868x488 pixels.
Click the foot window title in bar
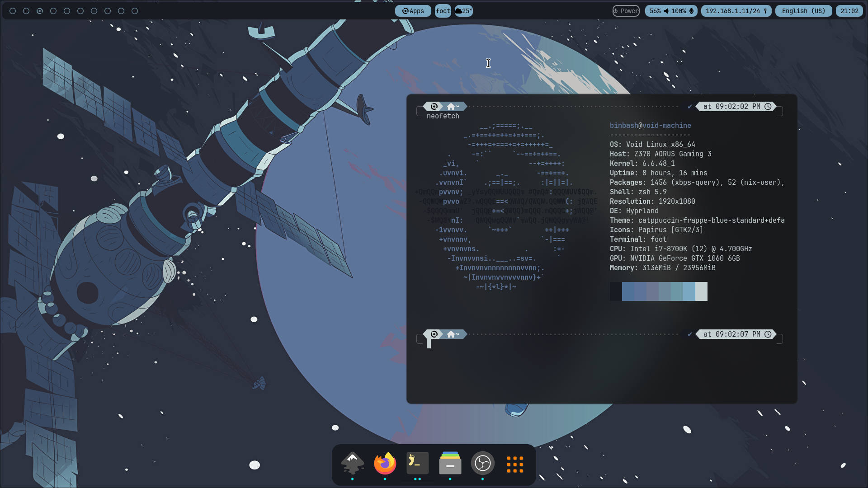443,11
